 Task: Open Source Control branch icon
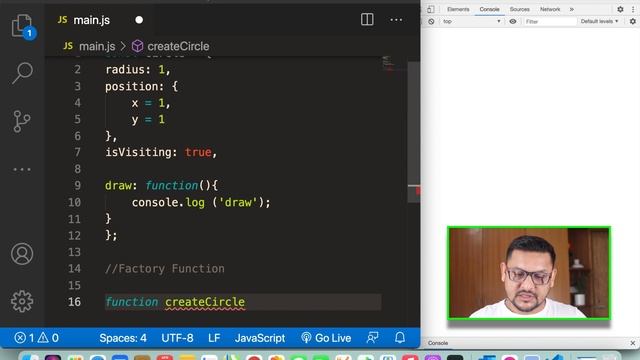[22, 121]
